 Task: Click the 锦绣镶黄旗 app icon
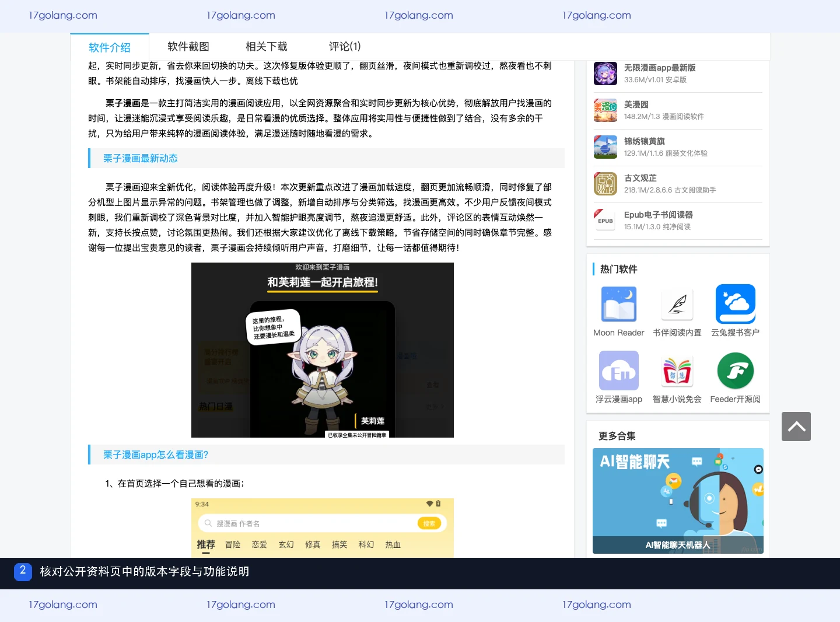[605, 147]
